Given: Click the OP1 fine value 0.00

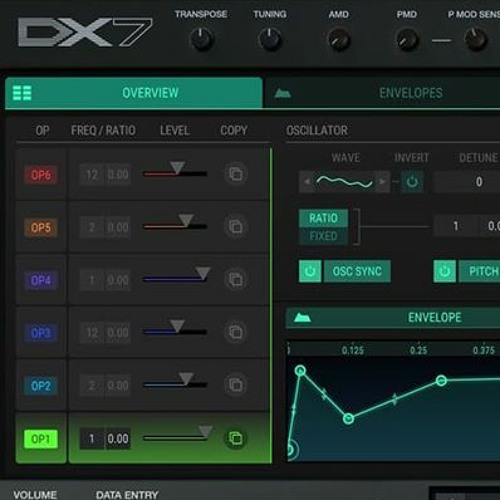Looking at the screenshot, I should pyautogui.click(x=118, y=439).
